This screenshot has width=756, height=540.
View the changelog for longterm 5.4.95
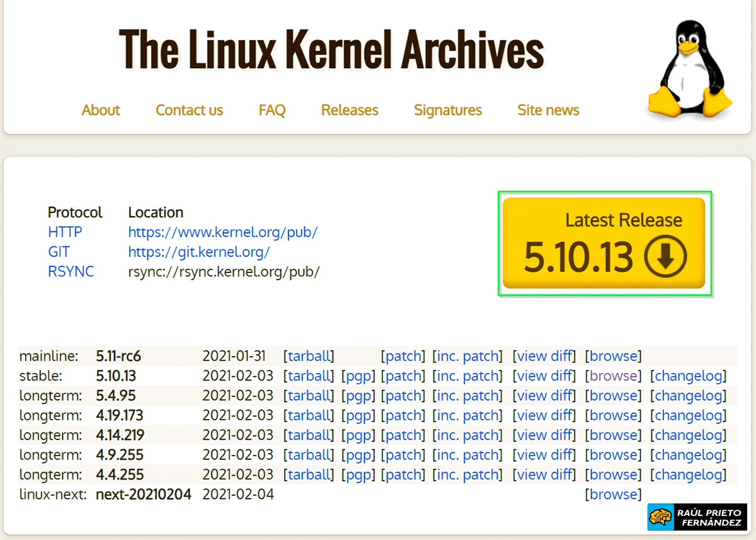click(x=689, y=395)
